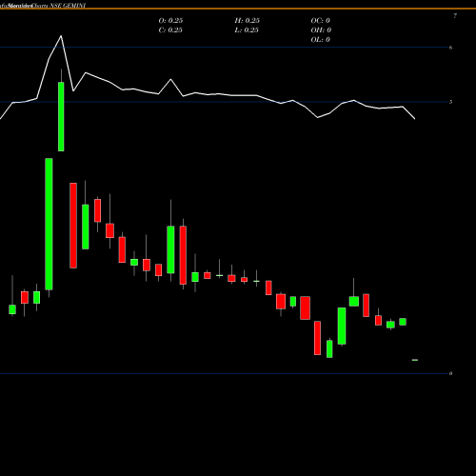This screenshot has height=476, width=476.
Task: Select the 'O: 0.25' open value
Action: (170, 21)
